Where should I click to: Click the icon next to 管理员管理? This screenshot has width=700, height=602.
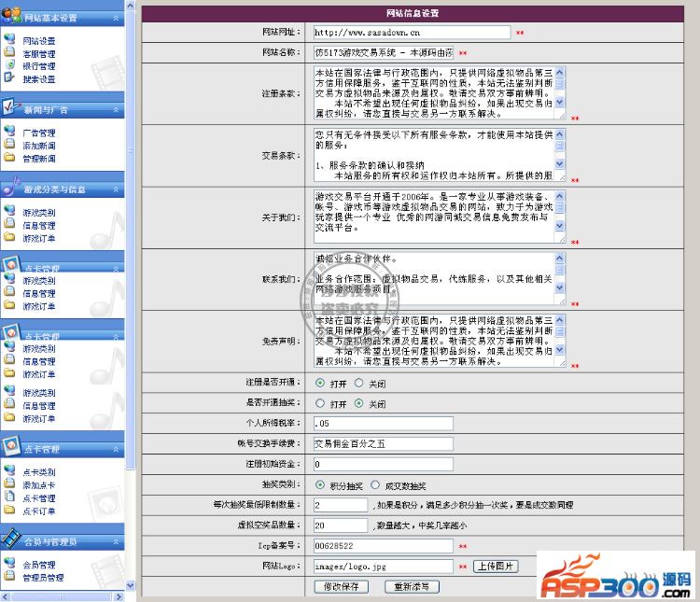point(10,576)
